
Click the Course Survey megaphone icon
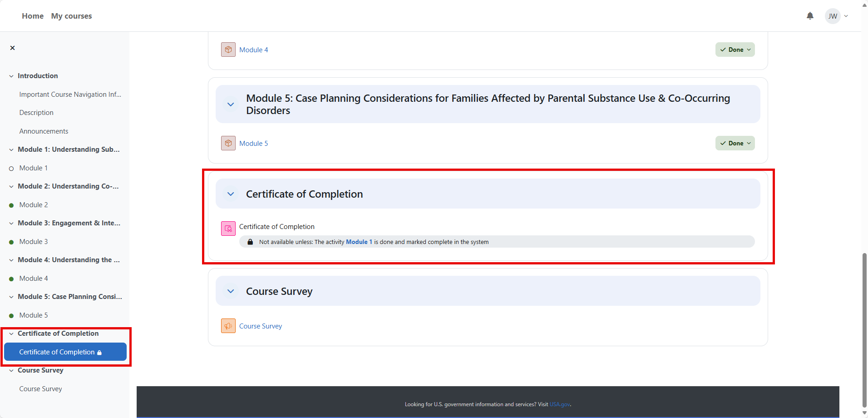coord(228,326)
